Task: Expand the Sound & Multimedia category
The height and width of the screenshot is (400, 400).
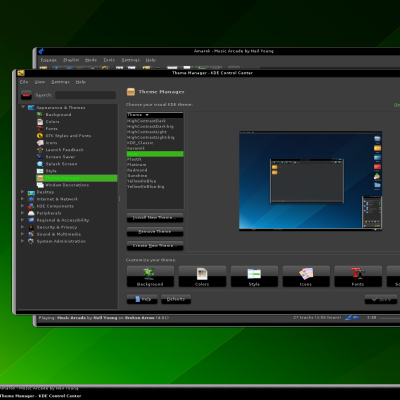Action: click(23, 234)
